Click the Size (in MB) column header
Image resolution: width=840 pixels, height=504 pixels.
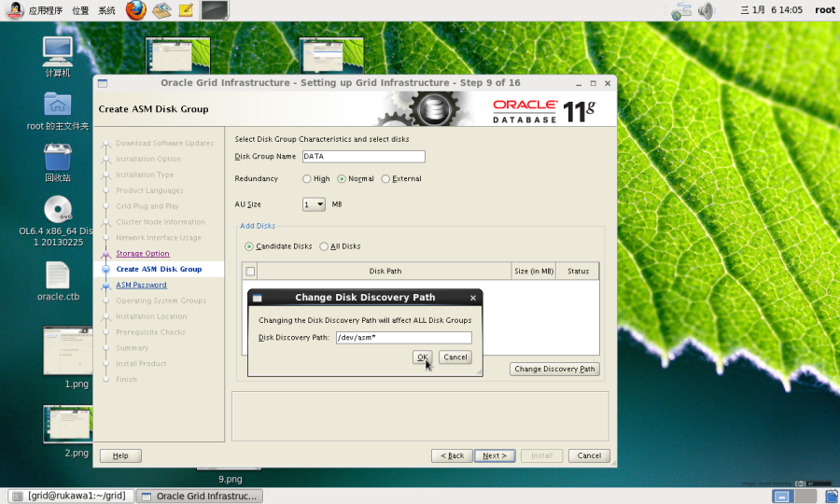(x=534, y=271)
